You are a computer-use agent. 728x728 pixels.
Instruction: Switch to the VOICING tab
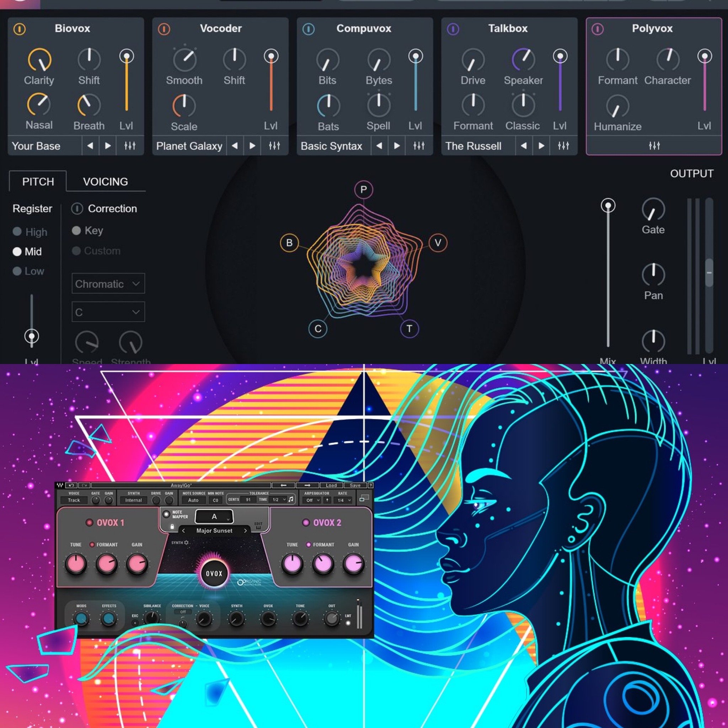point(106,182)
